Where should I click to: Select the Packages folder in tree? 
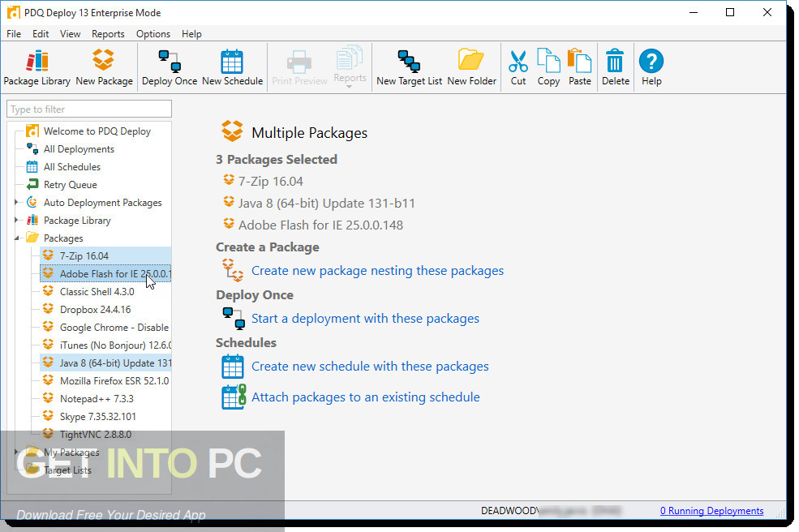click(63, 238)
